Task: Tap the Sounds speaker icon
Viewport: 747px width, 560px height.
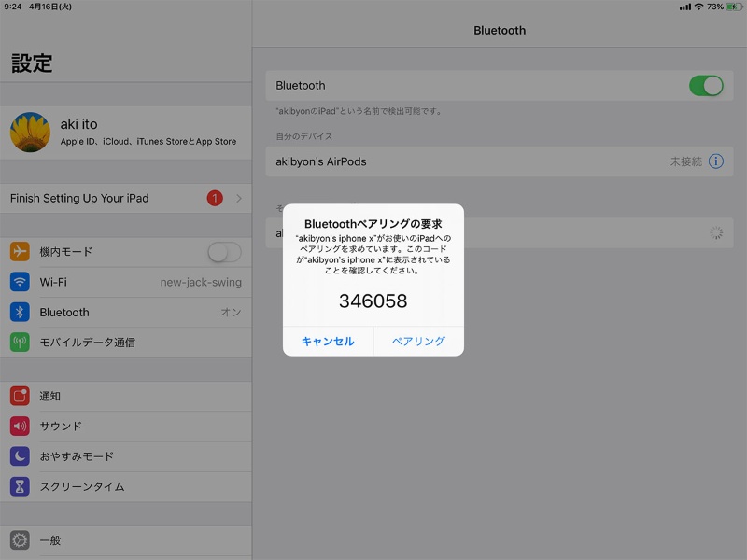Action: (20, 427)
